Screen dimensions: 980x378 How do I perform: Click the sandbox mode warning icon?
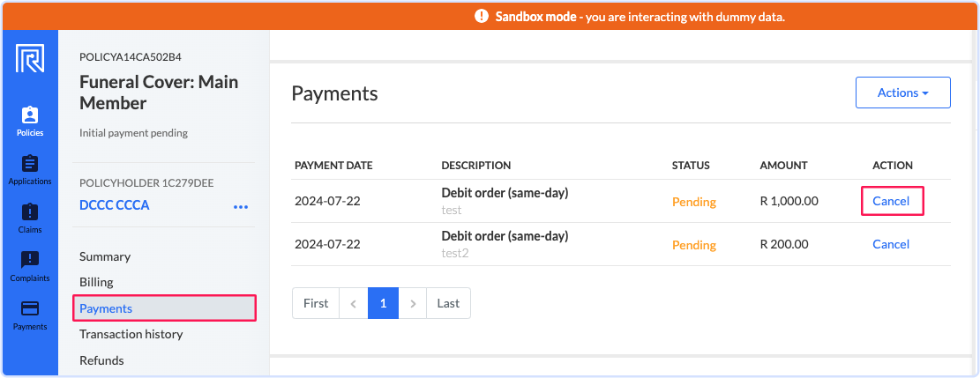coord(482,17)
